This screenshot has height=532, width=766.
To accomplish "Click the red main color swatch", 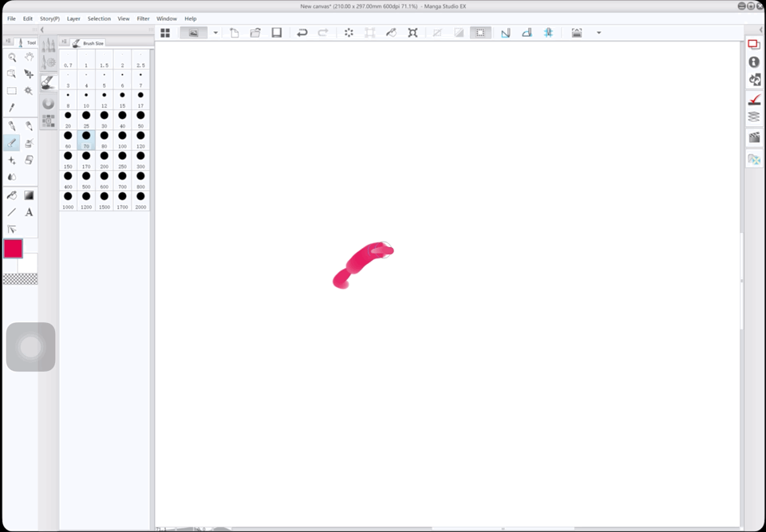I will pos(14,248).
